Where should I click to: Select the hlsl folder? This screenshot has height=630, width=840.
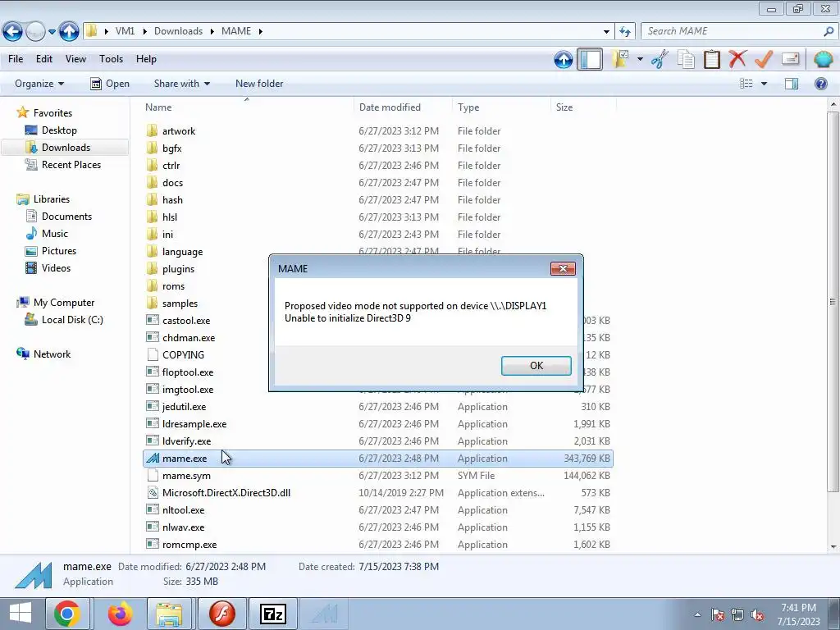(169, 217)
